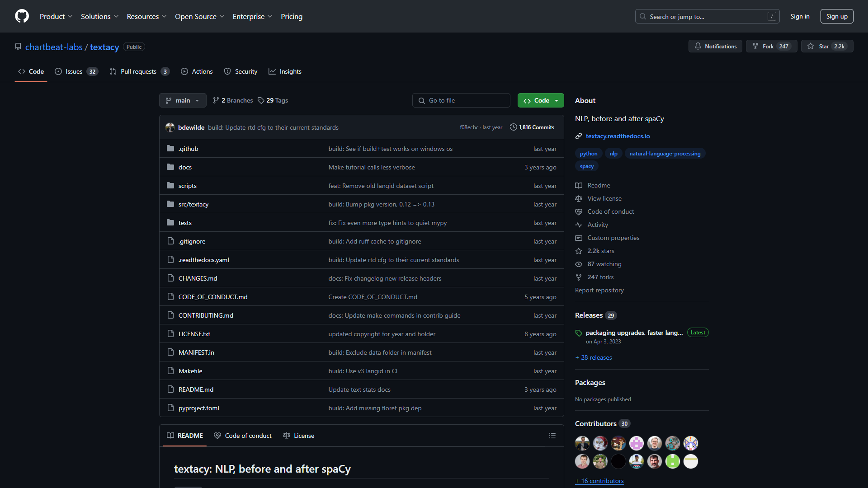This screenshot has height=488, width=868.
Task: Click the Sign up button
Action: pyautogui.click(x=836, y=16)
